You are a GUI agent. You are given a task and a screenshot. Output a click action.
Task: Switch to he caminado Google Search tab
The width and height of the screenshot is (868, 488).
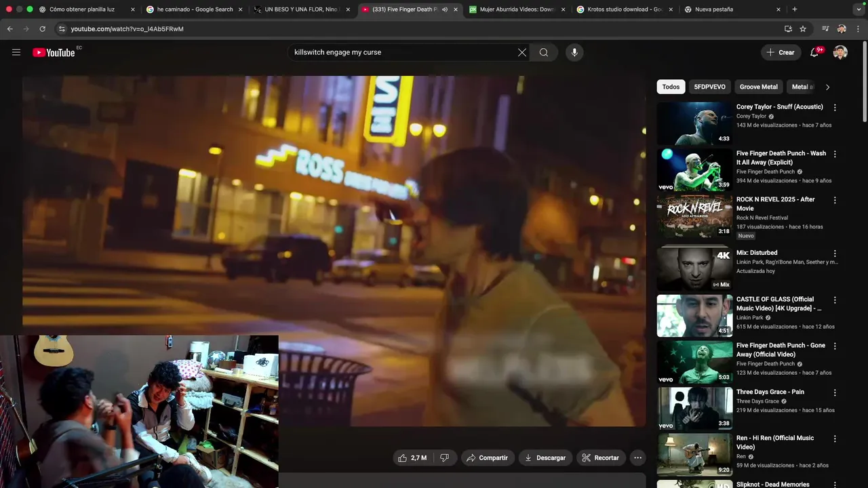[x=194, y=9]
